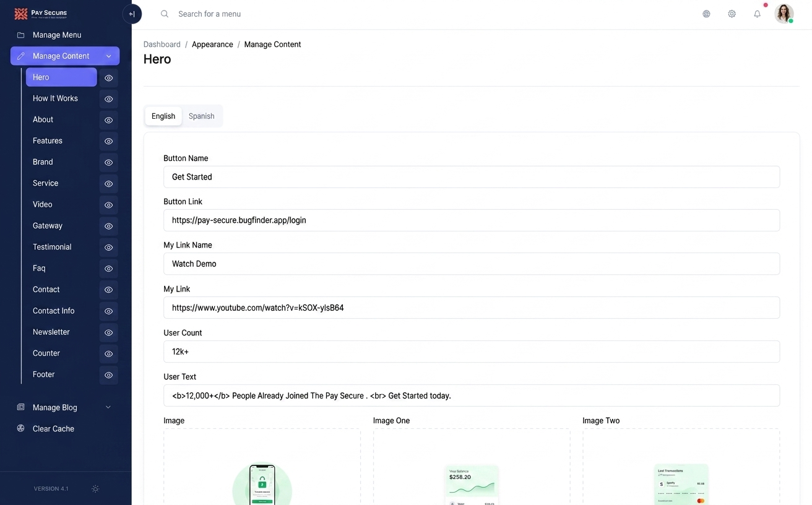Switch to the English tab
This screenshot has height=505, width=812.
(163, 116)
